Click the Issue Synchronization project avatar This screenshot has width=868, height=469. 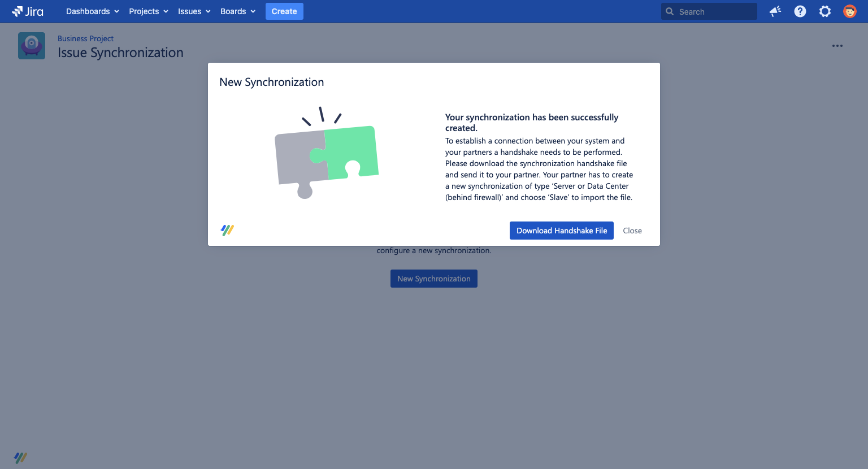31,46
